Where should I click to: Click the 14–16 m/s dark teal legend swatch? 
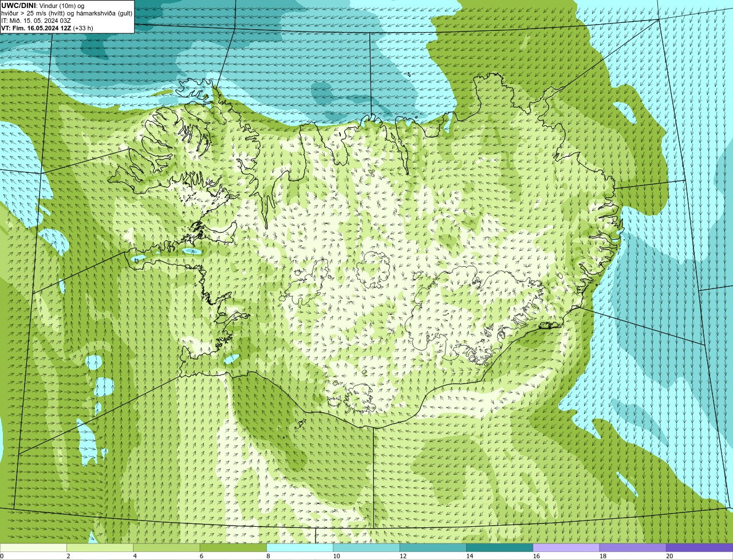(500, 547)
